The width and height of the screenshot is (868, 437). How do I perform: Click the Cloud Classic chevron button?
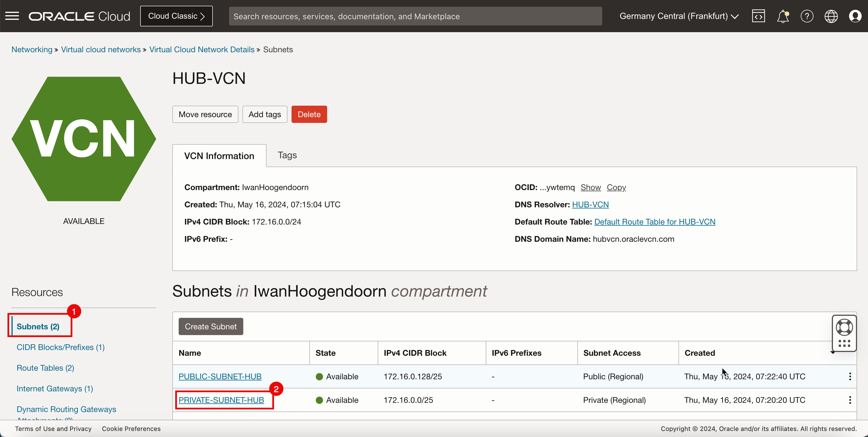[176, 16]
